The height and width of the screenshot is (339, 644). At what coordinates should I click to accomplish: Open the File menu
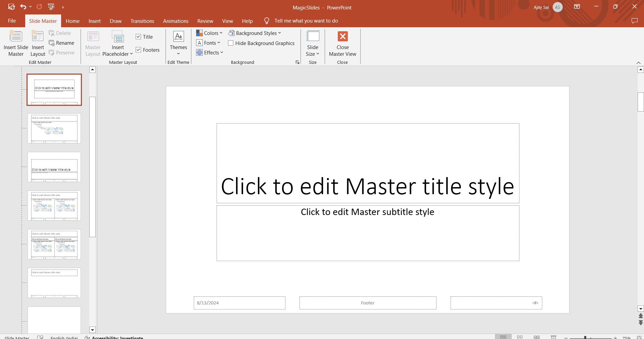(x=12, y=21)
